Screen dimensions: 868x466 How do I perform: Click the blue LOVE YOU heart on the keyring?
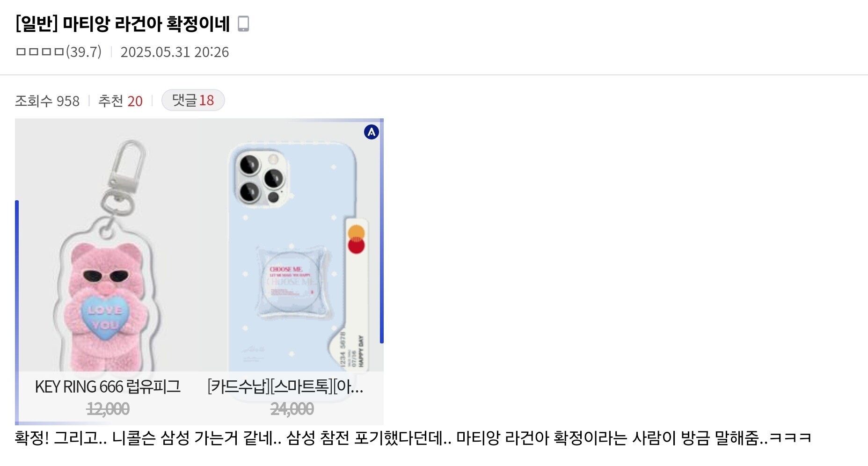coord(105,317)
